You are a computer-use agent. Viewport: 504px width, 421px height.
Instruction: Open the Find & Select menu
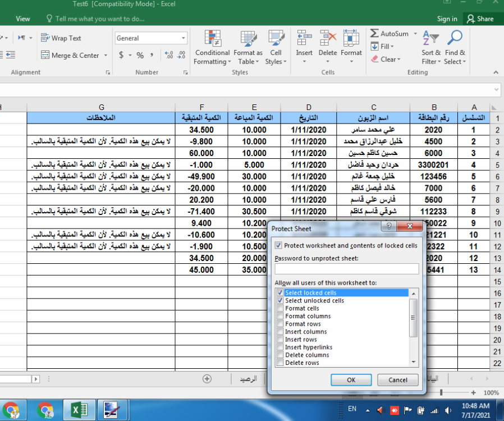455,48
